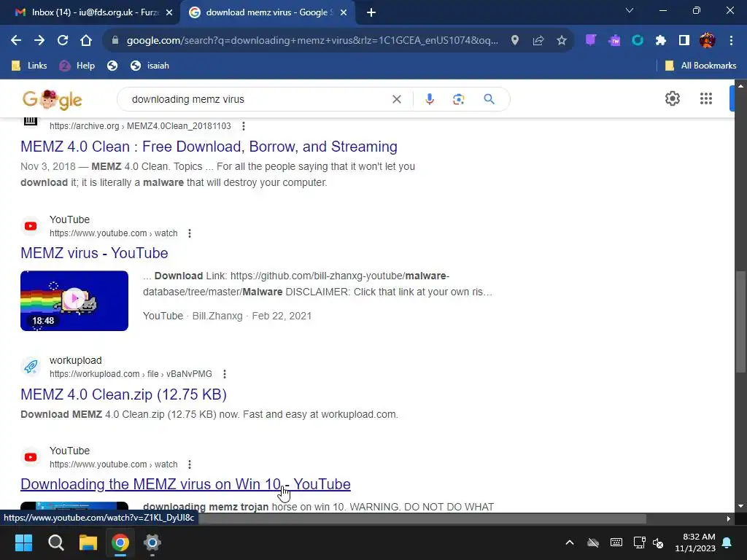The image size is (747, 560).
Task: Reload the current page
Action: tap(63, 41)
